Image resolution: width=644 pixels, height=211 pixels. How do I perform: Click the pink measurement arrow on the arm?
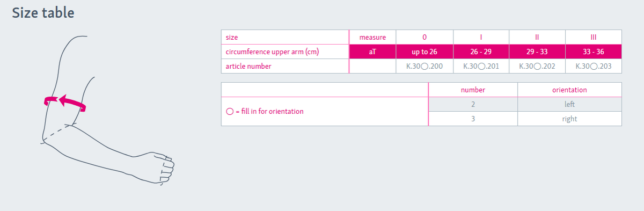pos(64,102)
